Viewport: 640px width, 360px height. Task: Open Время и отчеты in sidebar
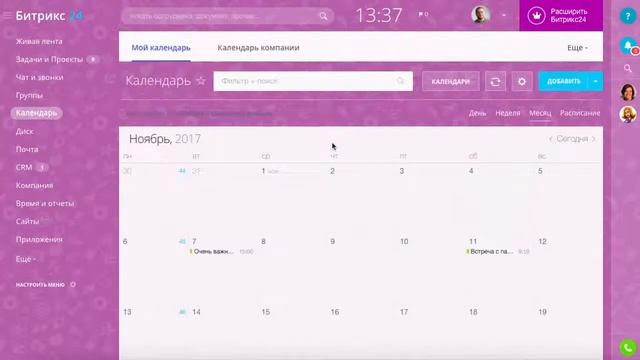point(45,203)
